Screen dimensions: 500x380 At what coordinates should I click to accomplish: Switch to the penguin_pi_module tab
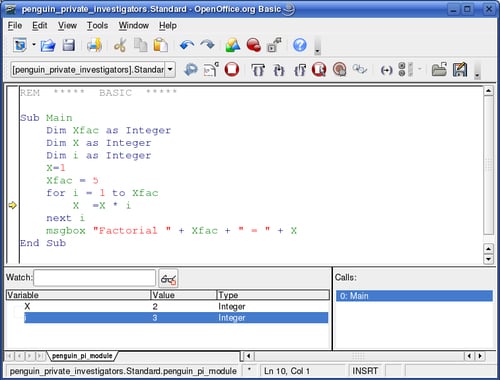point(82,356)
